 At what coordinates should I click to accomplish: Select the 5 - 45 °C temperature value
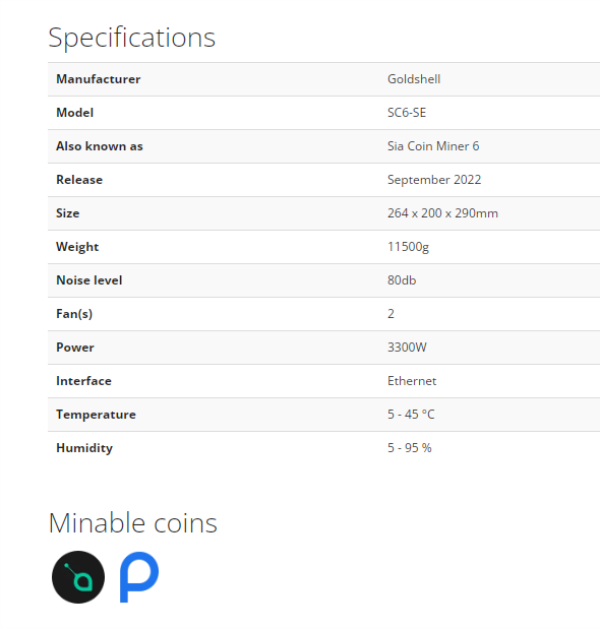(411, 414)
